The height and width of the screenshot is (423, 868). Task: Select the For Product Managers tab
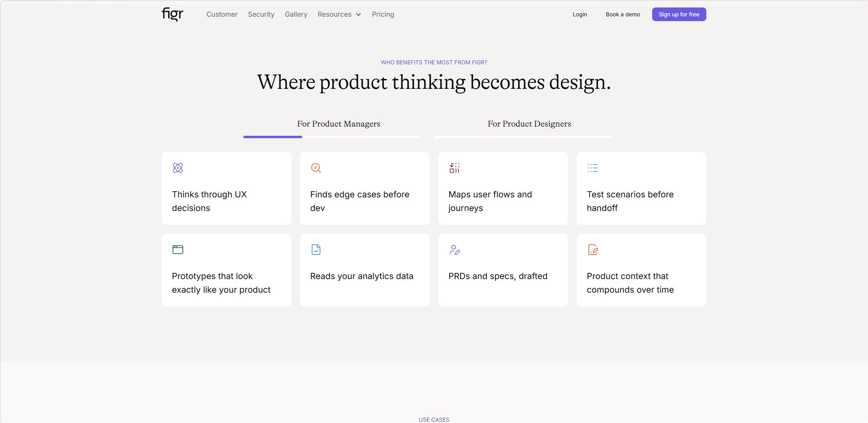(339, 124)
